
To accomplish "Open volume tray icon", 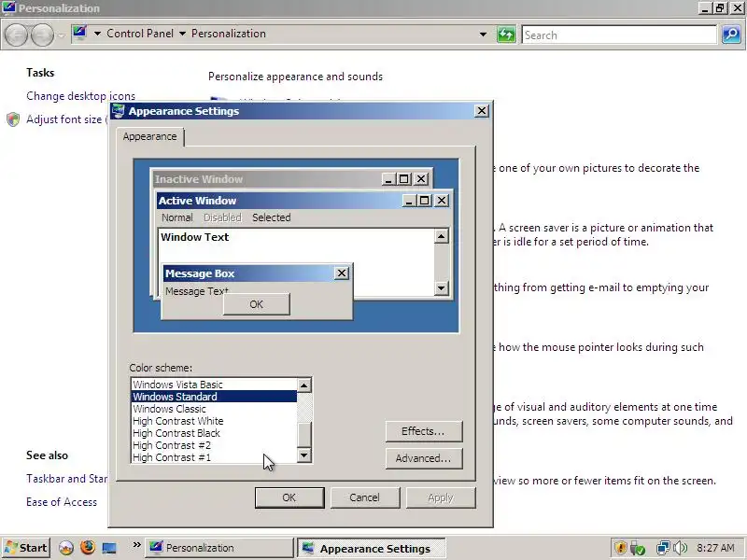I will pos(681,548).
